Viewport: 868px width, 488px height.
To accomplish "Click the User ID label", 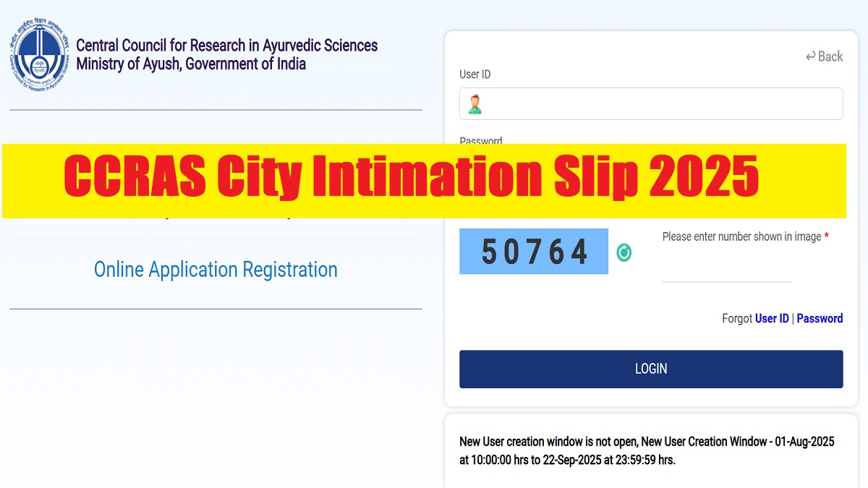I will (476, 74).
